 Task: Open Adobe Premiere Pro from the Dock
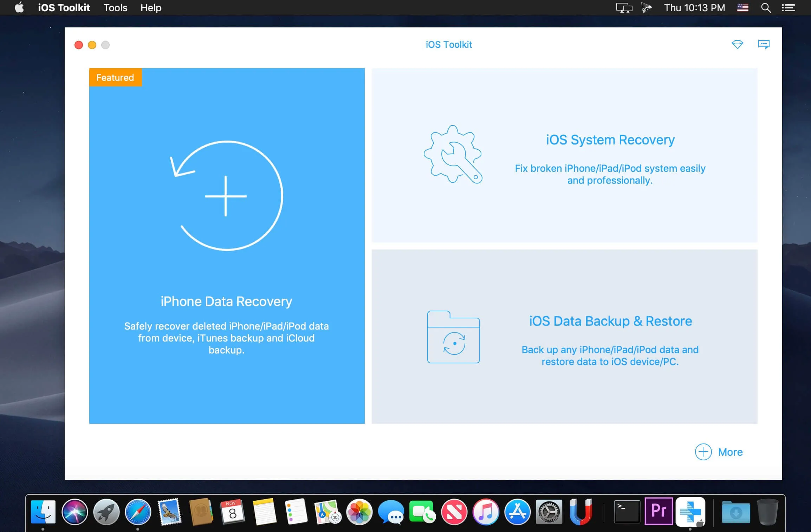pos(659,512)
